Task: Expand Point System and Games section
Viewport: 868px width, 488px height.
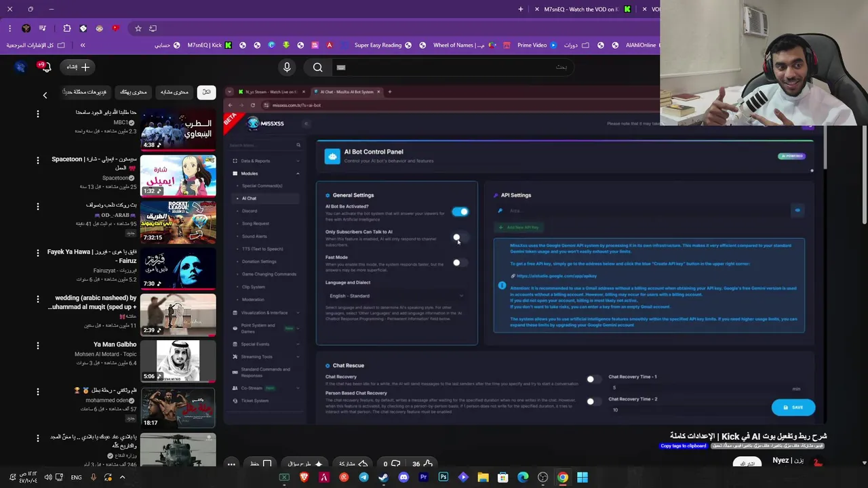Action: (x=264, y=328)
